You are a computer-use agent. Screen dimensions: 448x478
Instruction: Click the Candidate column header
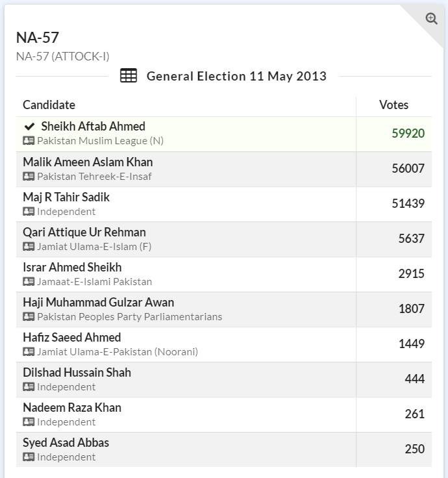49,105
